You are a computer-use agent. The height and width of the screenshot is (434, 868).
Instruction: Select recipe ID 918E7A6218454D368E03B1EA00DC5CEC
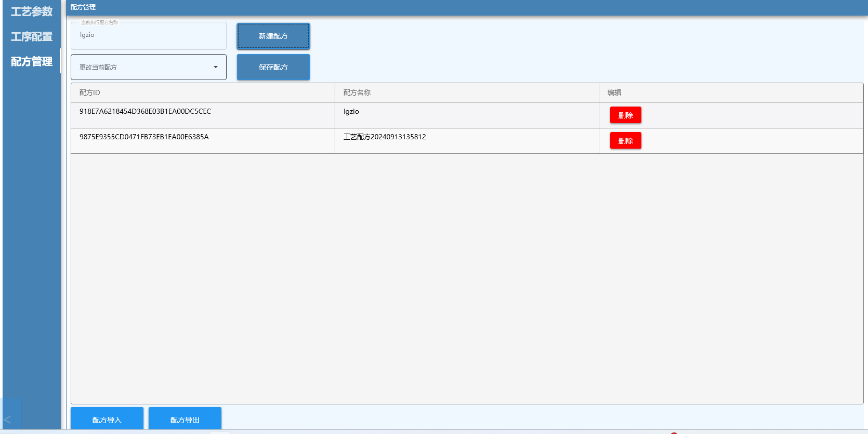145,111
